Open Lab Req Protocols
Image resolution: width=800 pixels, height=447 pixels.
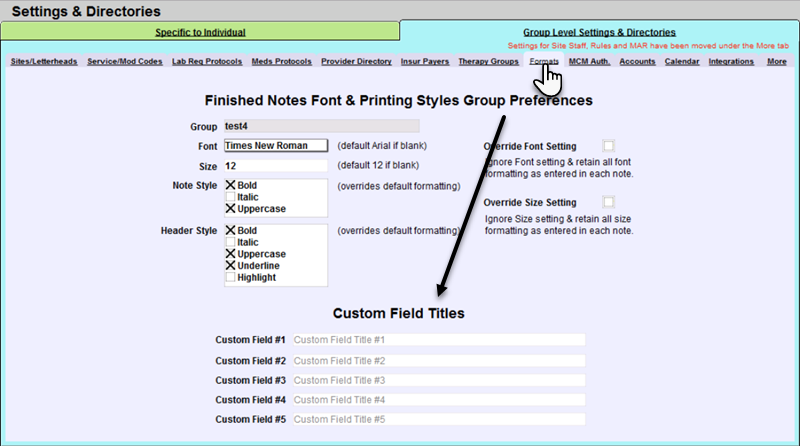pyautogui.click(x=206, y=62)
